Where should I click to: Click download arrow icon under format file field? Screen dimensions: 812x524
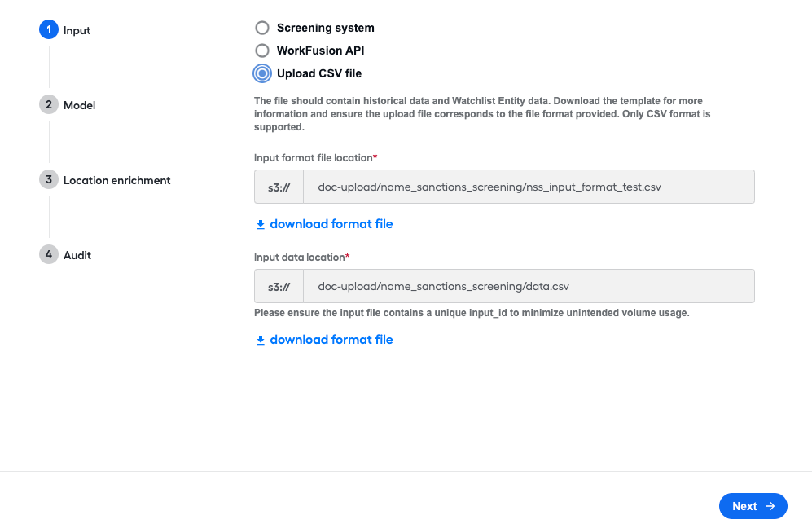[x=261, y=224]
